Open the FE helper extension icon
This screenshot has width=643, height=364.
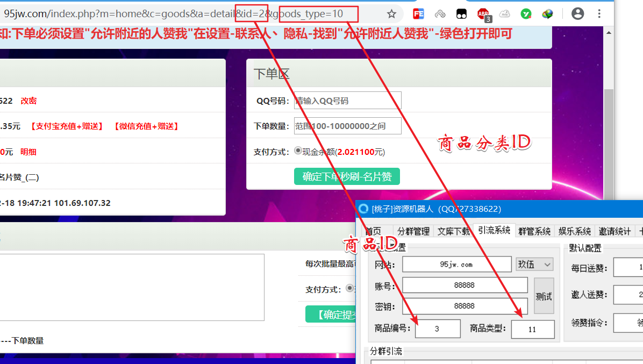[x=418, y=14]
